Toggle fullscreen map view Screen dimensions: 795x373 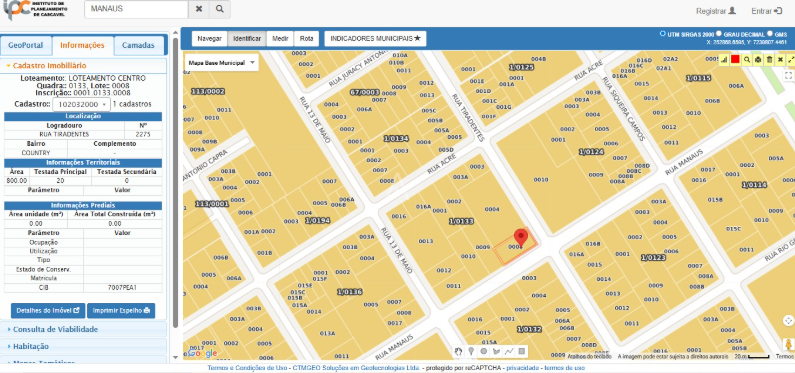point(788,76)
